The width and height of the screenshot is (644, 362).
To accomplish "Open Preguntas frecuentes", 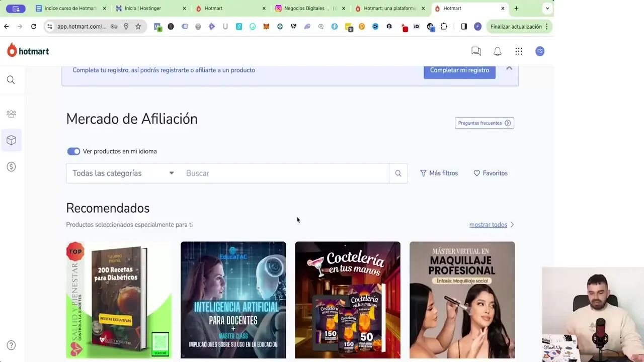I will coord(485,123).
